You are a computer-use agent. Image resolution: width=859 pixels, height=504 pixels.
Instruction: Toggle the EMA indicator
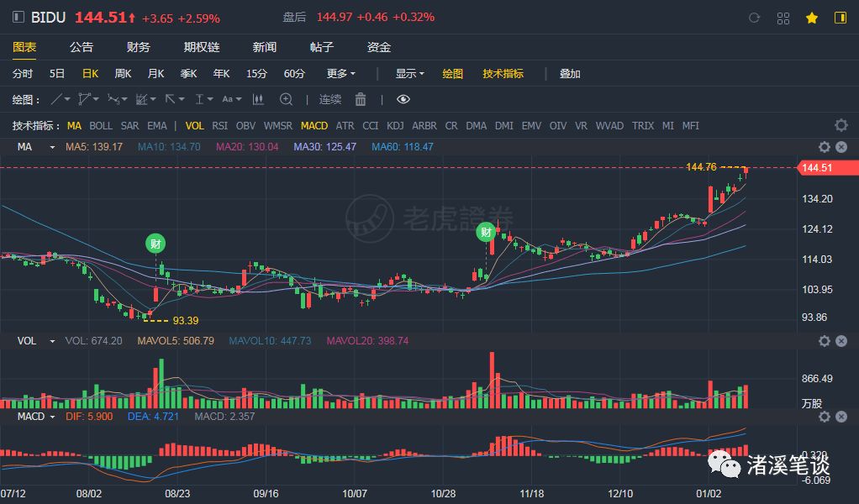(x=156, y=126)
